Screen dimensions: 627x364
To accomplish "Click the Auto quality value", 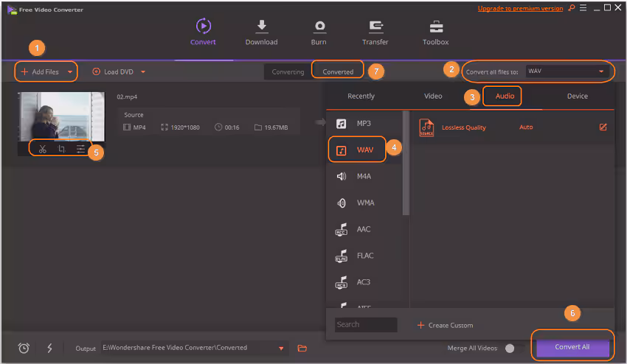I will tap(526, 127).
